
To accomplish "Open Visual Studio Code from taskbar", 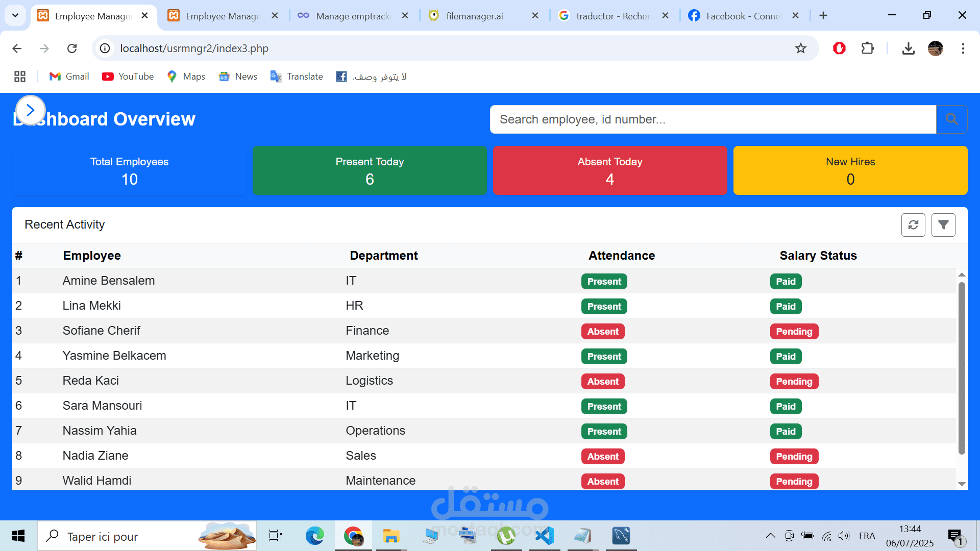I will (x=545, y=536).
